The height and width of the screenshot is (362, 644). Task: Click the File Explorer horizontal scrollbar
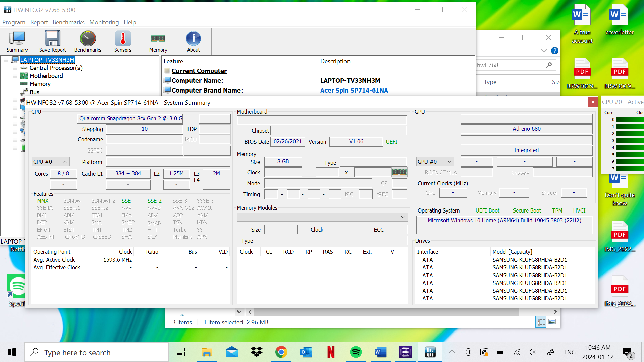tap(386, 312)
